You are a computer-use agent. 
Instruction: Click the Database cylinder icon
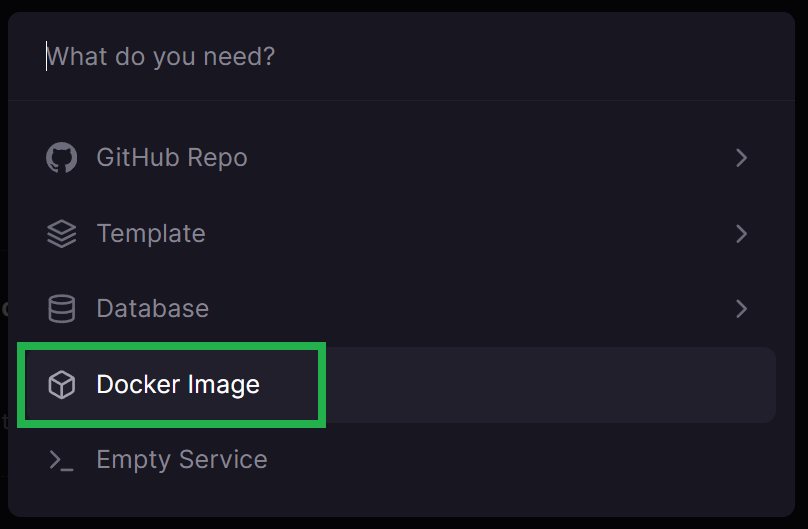point(62,309)
